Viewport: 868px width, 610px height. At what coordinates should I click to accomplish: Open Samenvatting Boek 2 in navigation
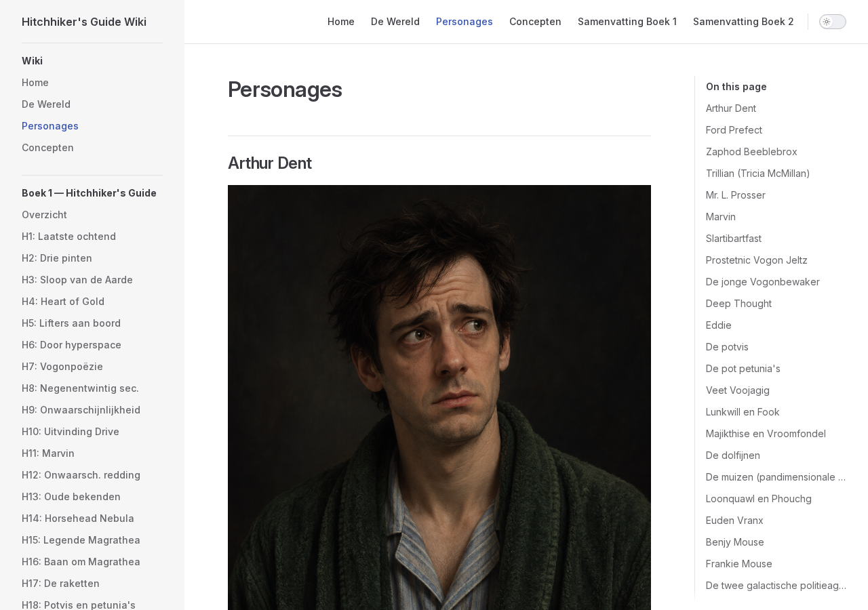click(x=743, y=22)
